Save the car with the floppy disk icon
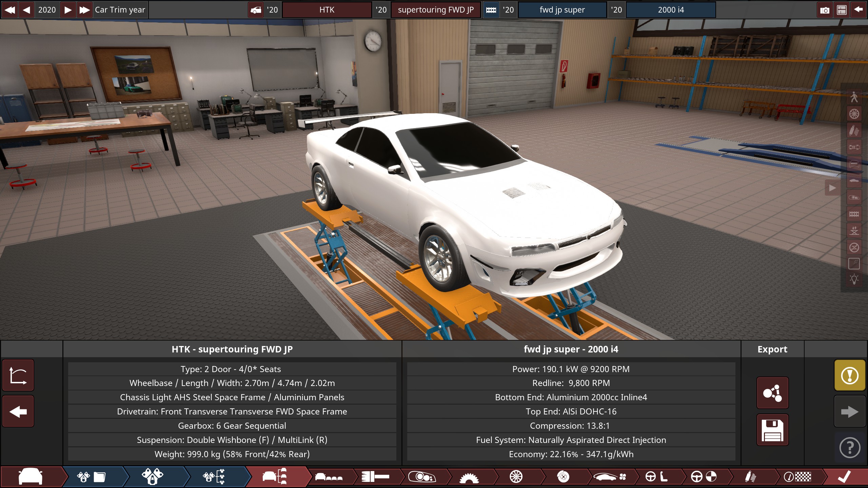 pos(772,430)
